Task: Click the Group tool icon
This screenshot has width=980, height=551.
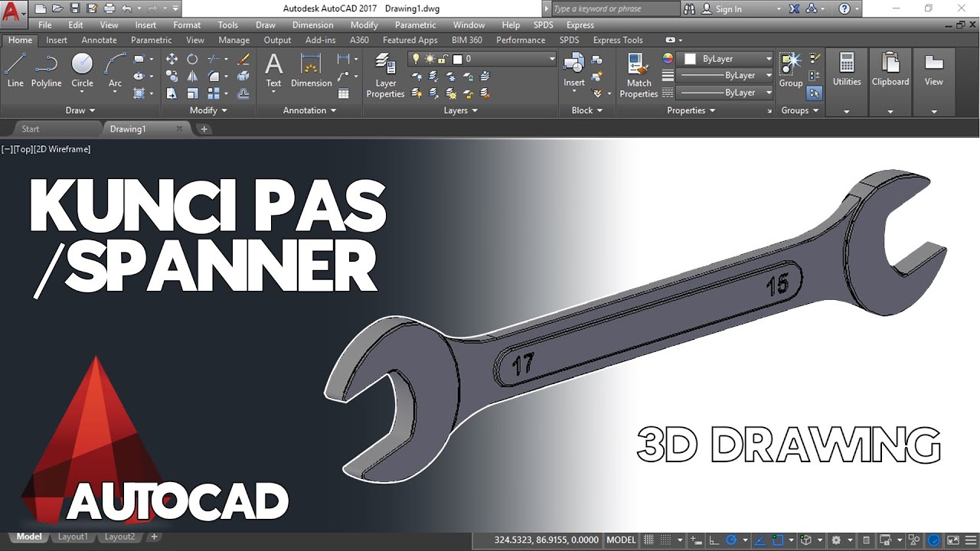Action: tap(791, 70)
